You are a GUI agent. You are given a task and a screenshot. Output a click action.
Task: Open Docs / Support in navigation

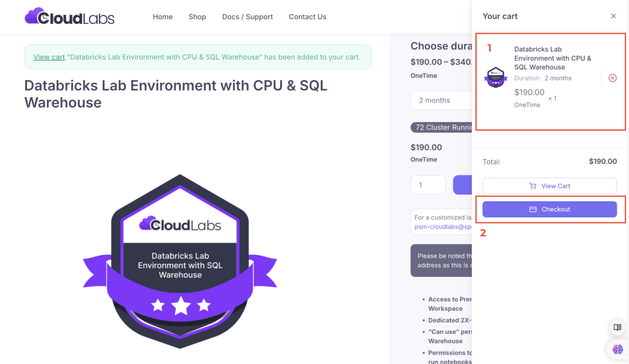(247, 17)
